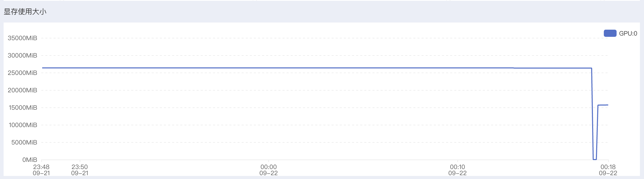Select the 00:10 09-22 time axis label

click(x=457, y=170)
